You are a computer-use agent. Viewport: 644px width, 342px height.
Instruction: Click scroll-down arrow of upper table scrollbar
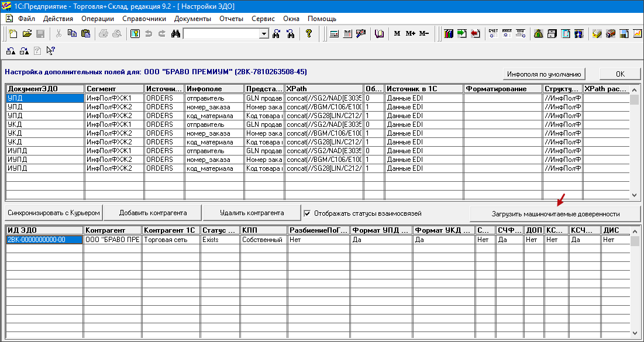(x=635, y=195)
